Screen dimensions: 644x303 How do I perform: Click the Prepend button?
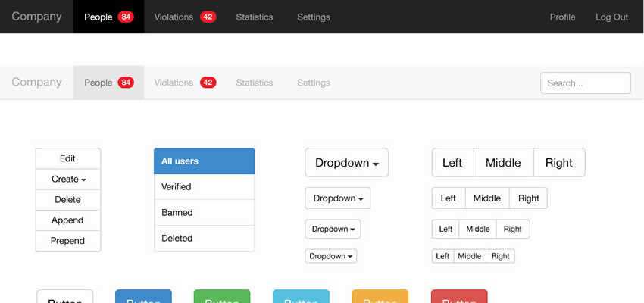pos(68,241)
